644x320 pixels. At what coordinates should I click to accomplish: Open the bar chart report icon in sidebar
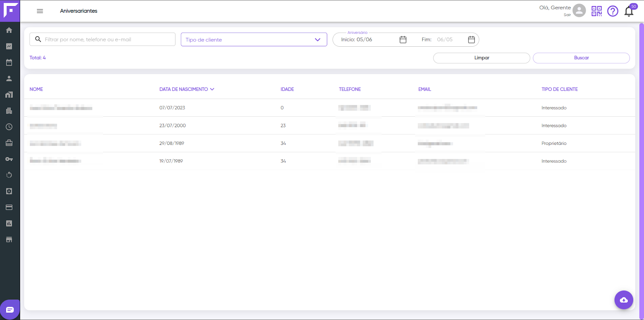click(9, 223)
